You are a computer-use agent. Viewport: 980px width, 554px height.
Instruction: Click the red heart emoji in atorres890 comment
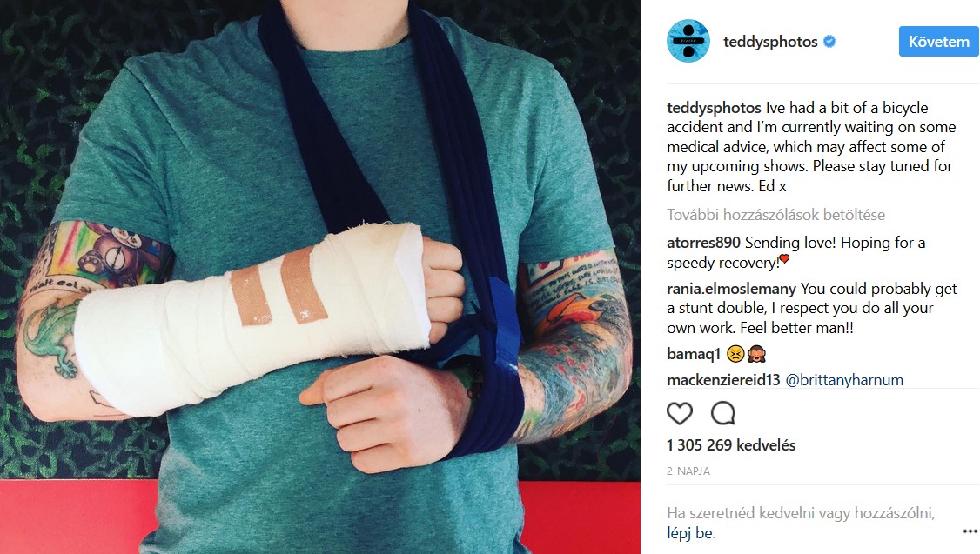click(x=784, y=258)
